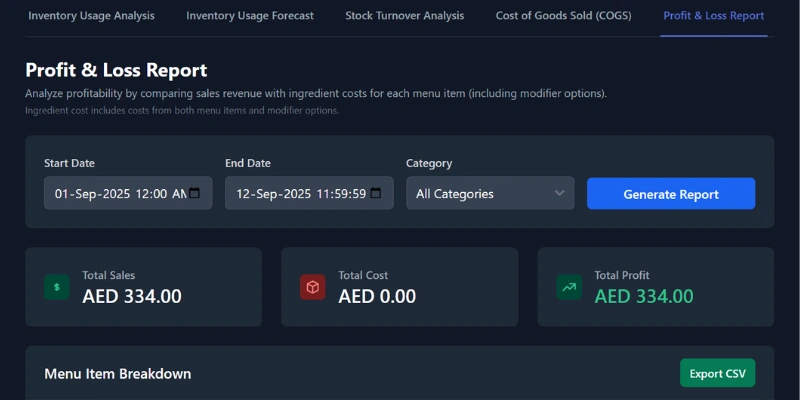The height and width of the screenshot is (400, 800).
Task: Switch to Inventory Usage Analysis tab
Action: pyautogui.click(x=91, y=16)
